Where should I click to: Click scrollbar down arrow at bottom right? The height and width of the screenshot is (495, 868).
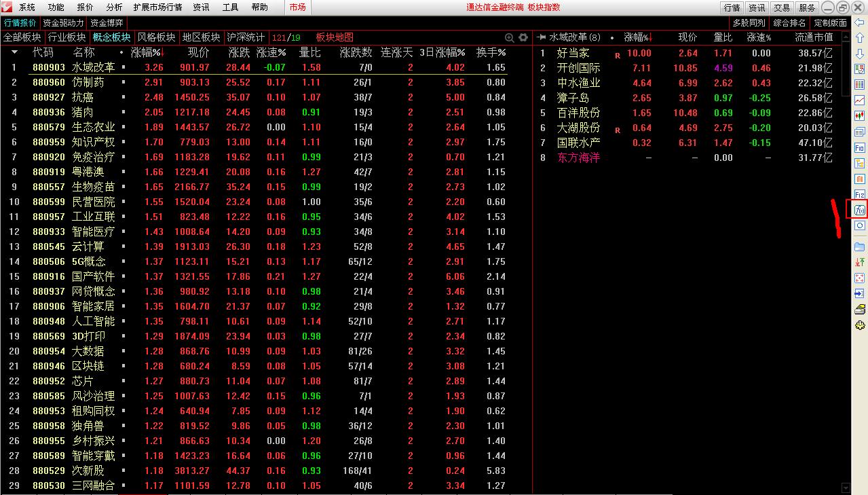pos(846,488)
